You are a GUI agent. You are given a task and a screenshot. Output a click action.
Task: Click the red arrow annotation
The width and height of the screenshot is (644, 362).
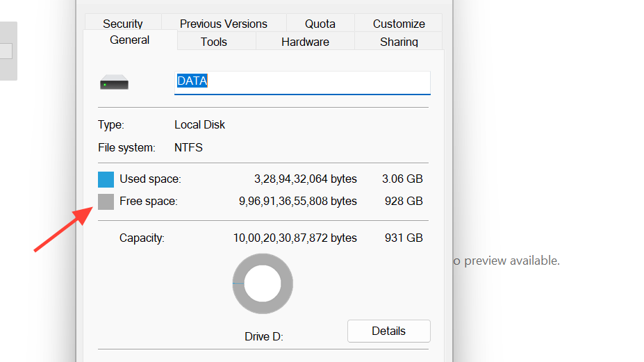point(63,229)
